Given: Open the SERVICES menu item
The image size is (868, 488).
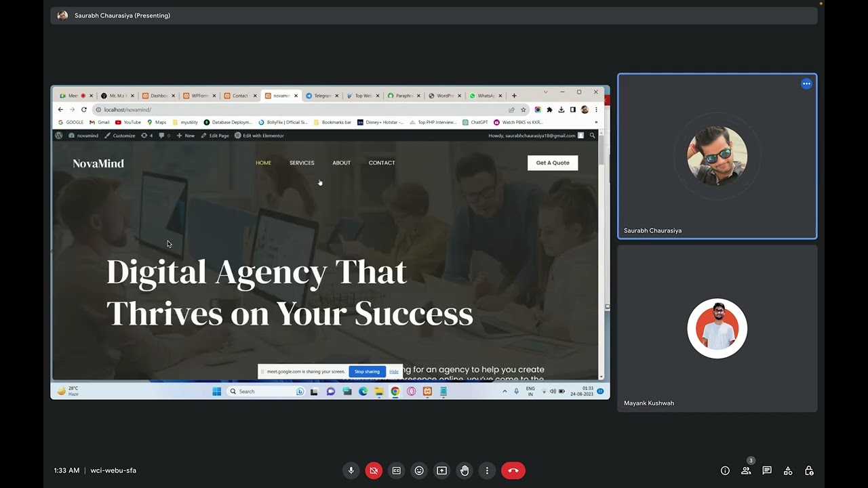Looking at the screenshot, I should [x=302, y=163].
